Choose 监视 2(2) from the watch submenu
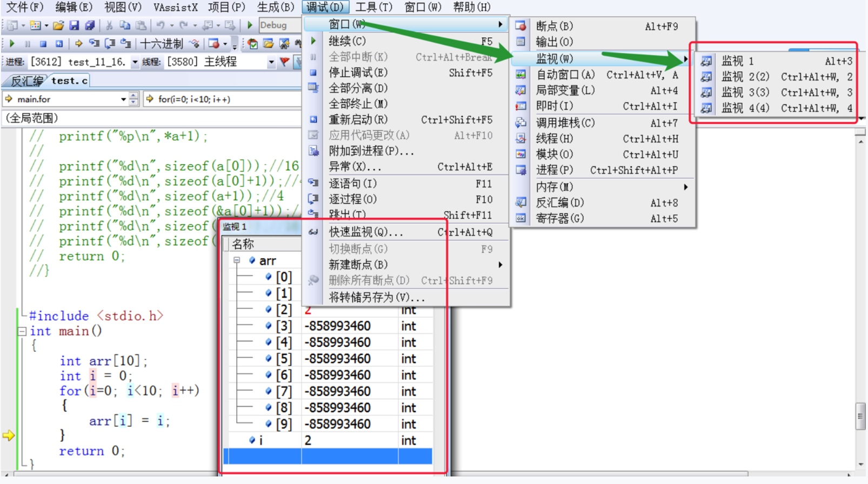868x484 pixels. [x=776, y=77]
